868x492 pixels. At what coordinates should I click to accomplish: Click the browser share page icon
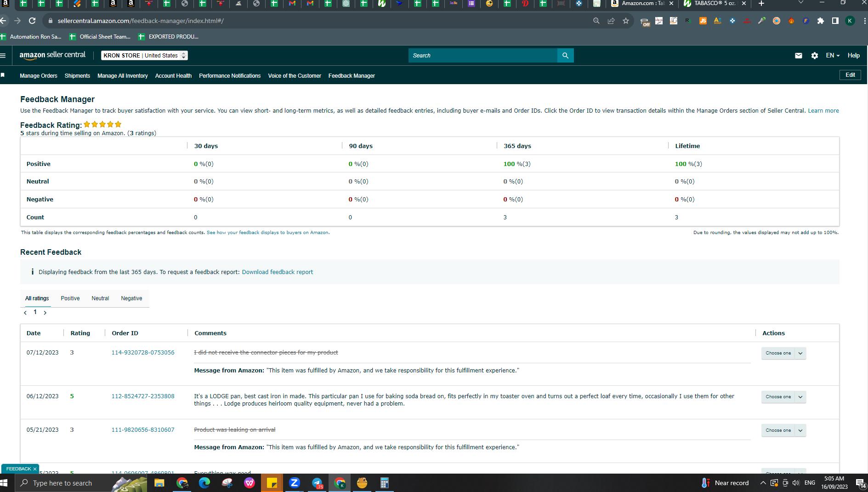point(611,21)
